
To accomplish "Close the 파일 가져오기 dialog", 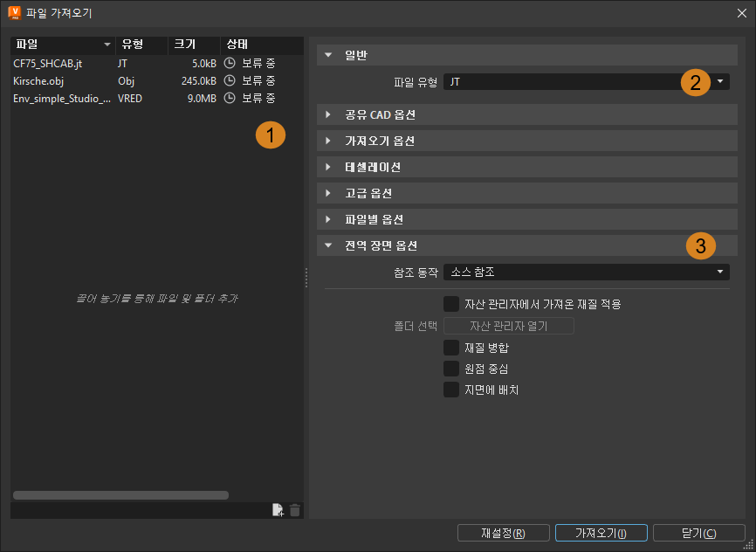I will pos(741,13).
